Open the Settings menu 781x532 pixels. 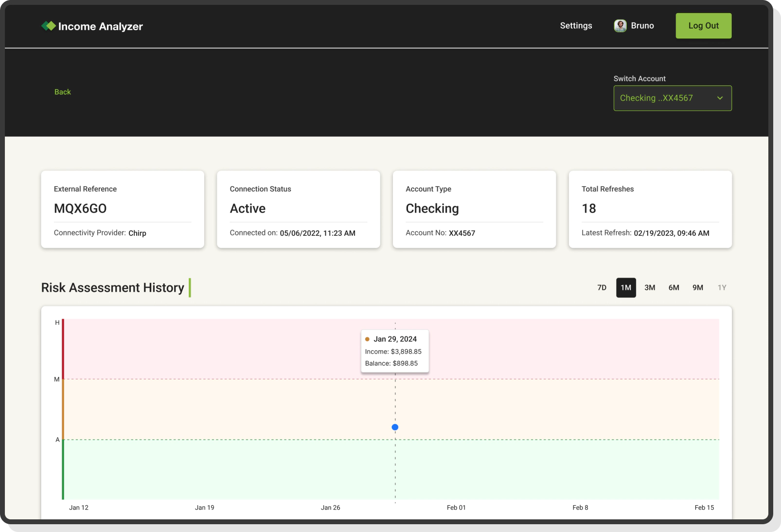point(576,25)
